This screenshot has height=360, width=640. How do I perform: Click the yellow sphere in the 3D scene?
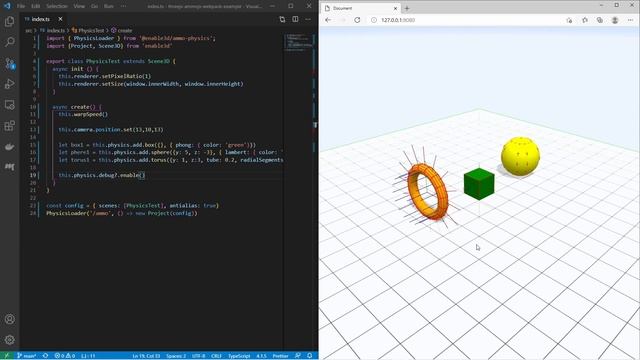pos(520,156)
